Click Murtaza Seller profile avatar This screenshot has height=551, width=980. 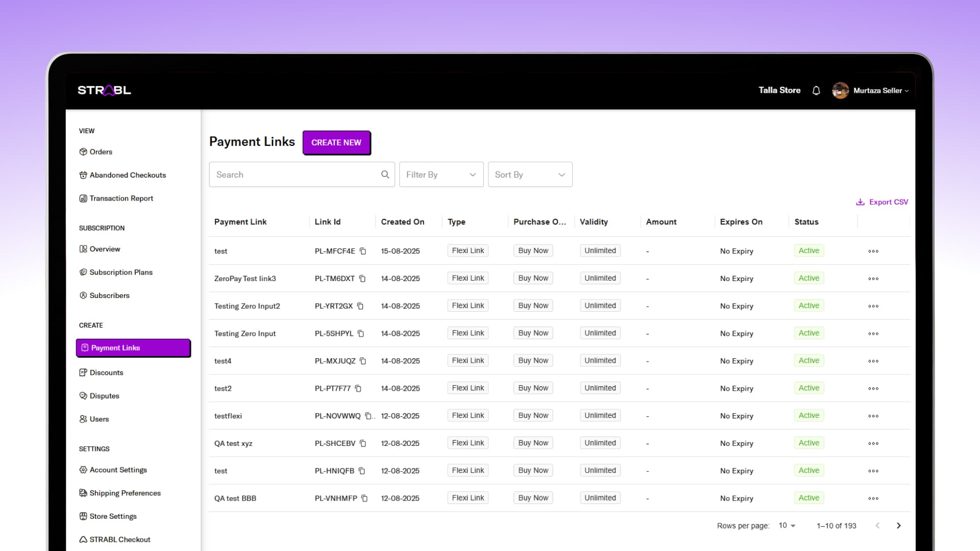[840, 90]
